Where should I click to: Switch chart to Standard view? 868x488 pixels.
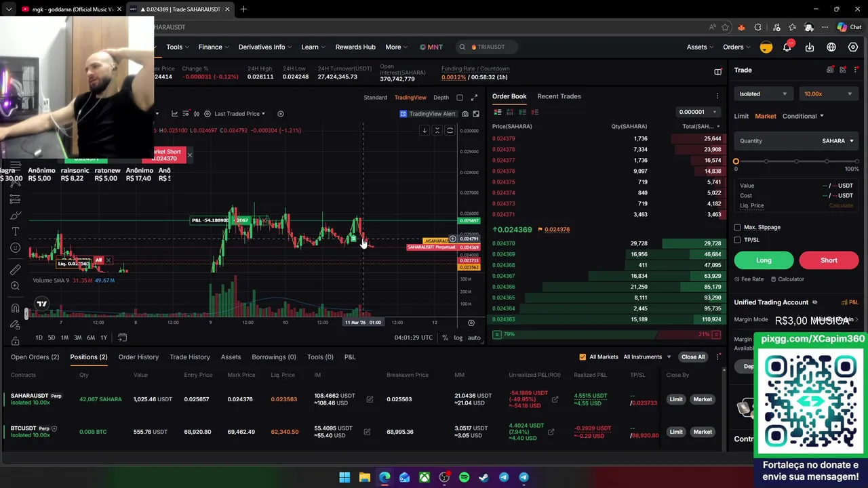click(x=375, y=98)
